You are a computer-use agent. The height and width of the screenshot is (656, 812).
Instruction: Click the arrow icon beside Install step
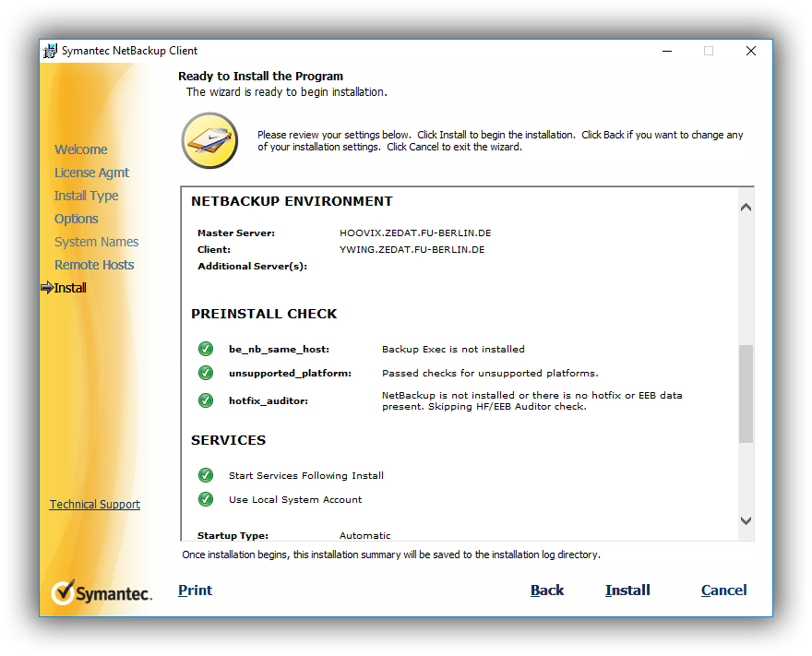47,287
